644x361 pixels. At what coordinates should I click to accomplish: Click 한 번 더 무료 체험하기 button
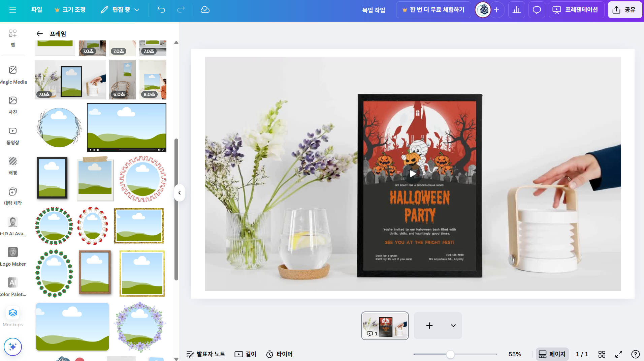[x=433, y=10]
